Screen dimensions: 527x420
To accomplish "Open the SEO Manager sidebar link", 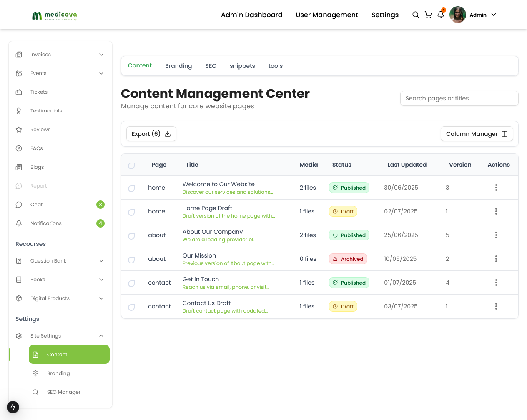I will pyautogui.click(x=64, y=392).
